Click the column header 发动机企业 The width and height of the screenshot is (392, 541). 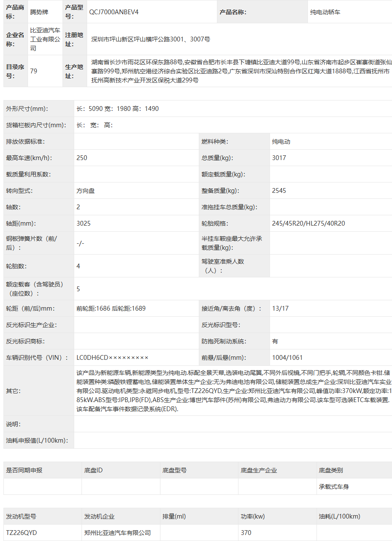pyautogui.click(x=100, y=516)
